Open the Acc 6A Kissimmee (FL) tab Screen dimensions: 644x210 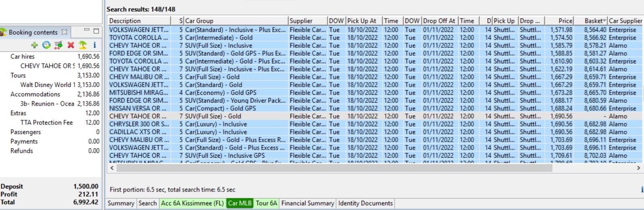(192, 203)
